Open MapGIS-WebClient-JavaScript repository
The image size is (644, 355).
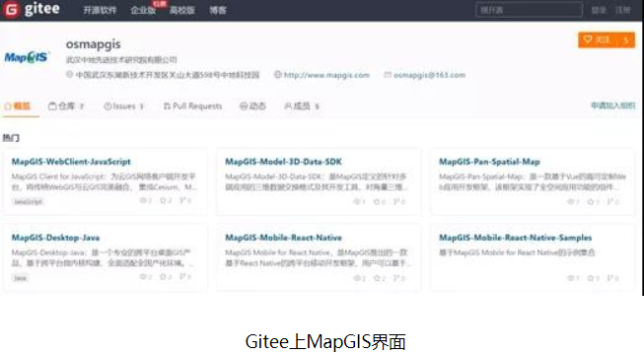71,162
